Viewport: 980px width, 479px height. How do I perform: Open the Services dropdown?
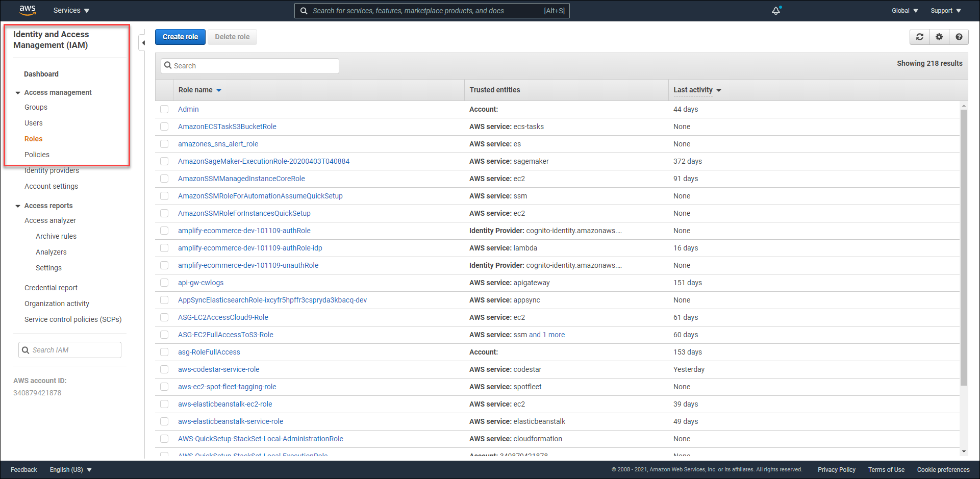pyautogui.click(x=71, y=10)
